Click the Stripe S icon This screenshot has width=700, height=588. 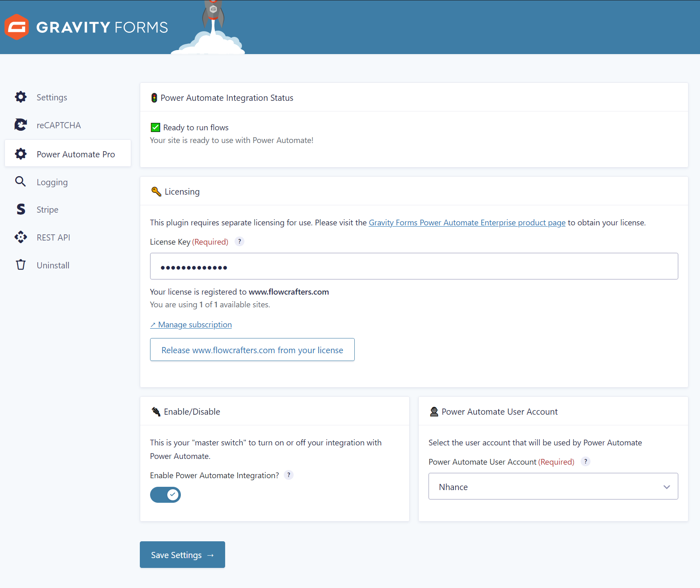coord(21,209)
